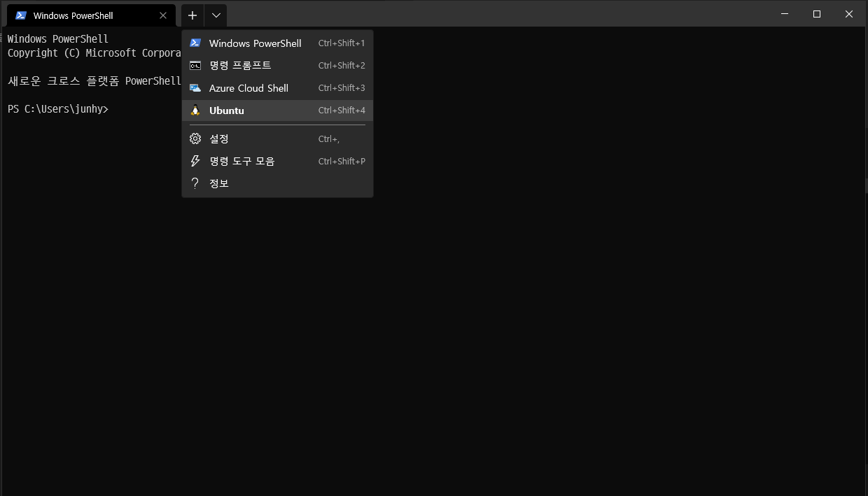Close the Windows Terminal window
This screenshot has width=868, height=496.
click(x=849, y=14)
